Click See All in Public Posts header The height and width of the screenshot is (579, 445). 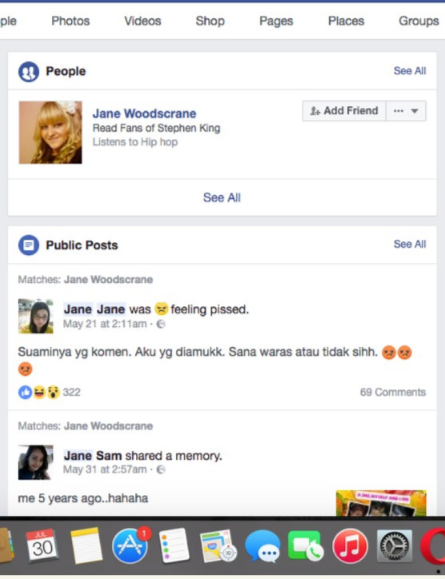pos(410,244)
